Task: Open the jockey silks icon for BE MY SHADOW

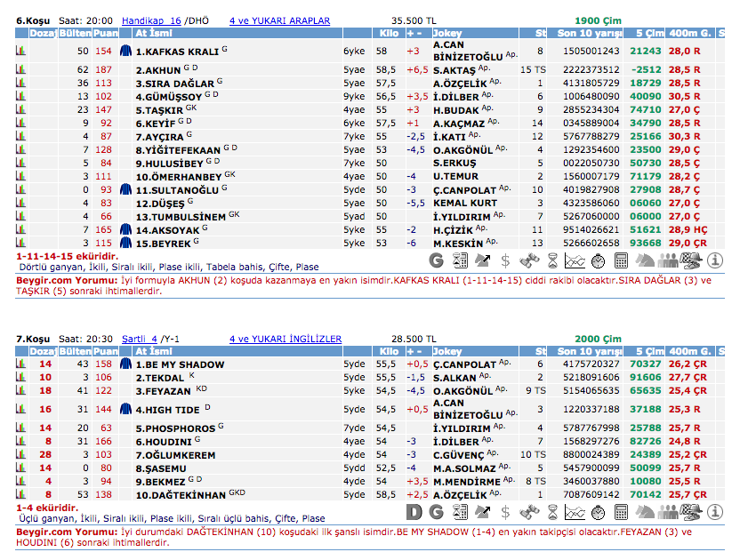Action: click(125, 364)
